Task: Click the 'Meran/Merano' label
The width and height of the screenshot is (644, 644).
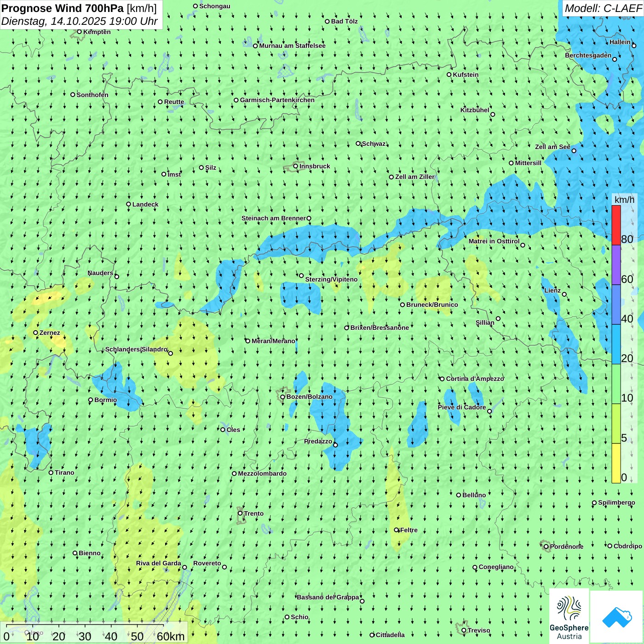Action: coord(273,341)
